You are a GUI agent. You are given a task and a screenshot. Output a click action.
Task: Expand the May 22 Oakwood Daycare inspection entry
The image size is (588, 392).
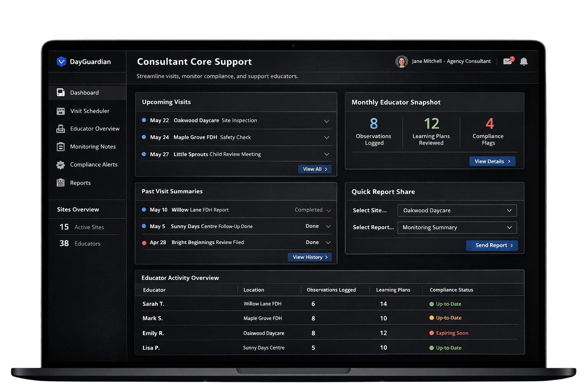point(327,121)
